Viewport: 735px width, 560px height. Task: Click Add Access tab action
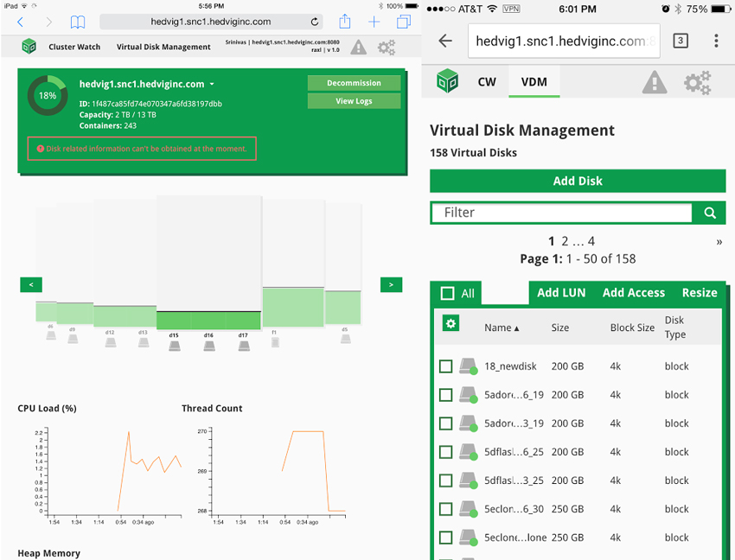click(634, 293)
